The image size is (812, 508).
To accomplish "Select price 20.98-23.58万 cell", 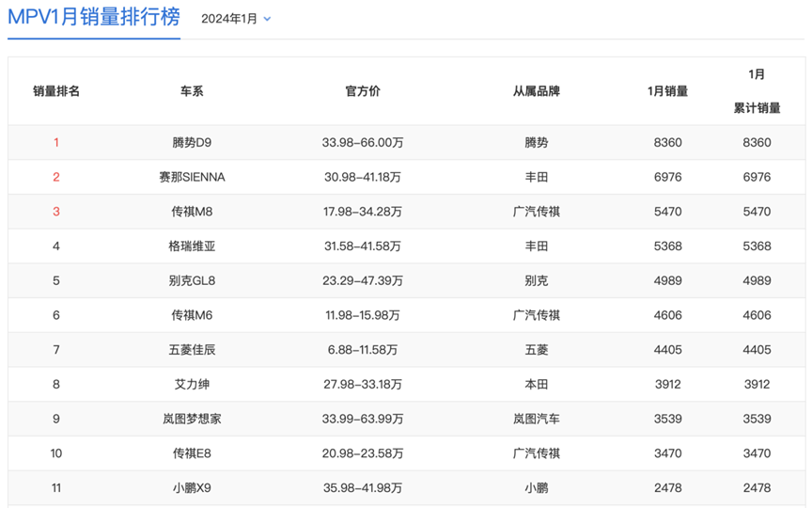I will pyautogui.click(x=363, y=453).
